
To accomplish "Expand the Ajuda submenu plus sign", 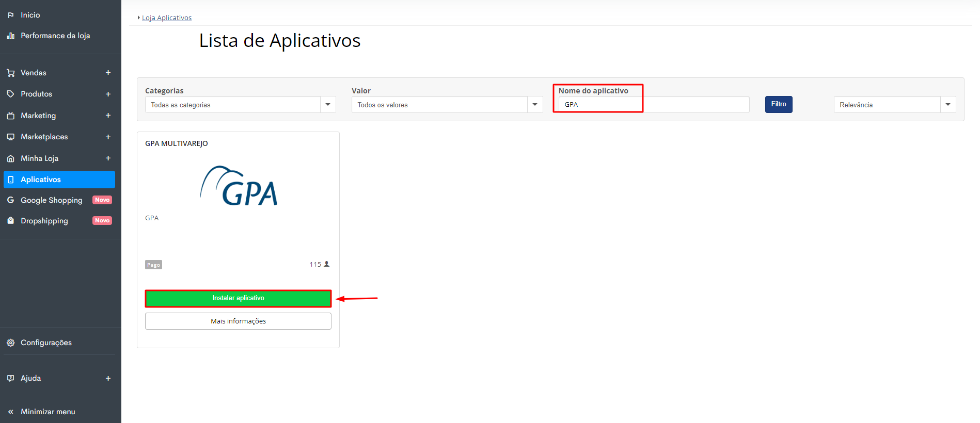I will [x=108, y=378].
